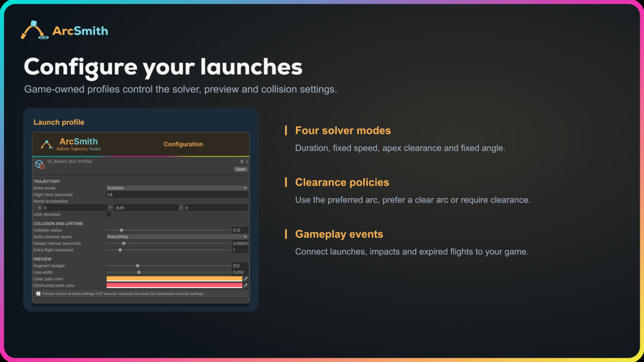Click the ArcSmith arc icon inside Configuration banner
The width and height of the screenshot is (644, 362).
click(47, 144)
